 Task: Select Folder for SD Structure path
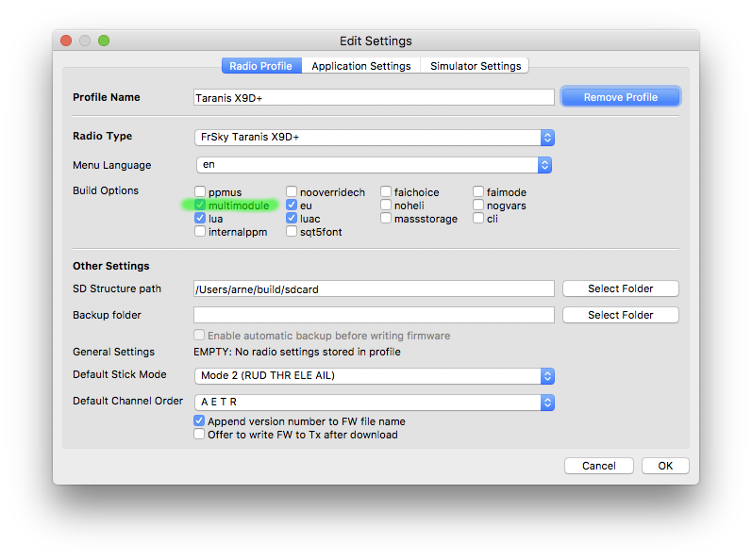620,288
